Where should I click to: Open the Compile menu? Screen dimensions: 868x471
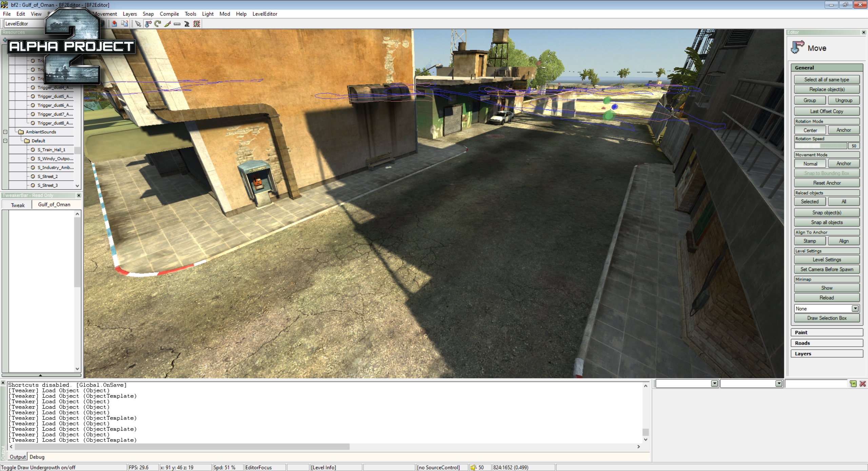[169, 14]
